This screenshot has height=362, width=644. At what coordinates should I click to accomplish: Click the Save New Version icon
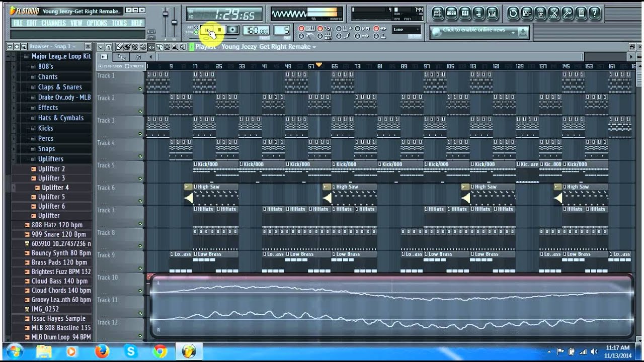(x=527, y=13)
